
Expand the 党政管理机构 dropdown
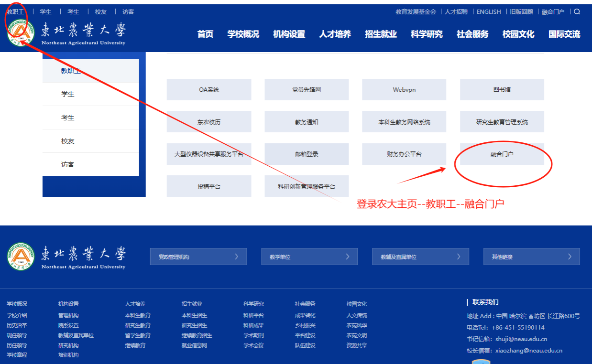(198, 257)
